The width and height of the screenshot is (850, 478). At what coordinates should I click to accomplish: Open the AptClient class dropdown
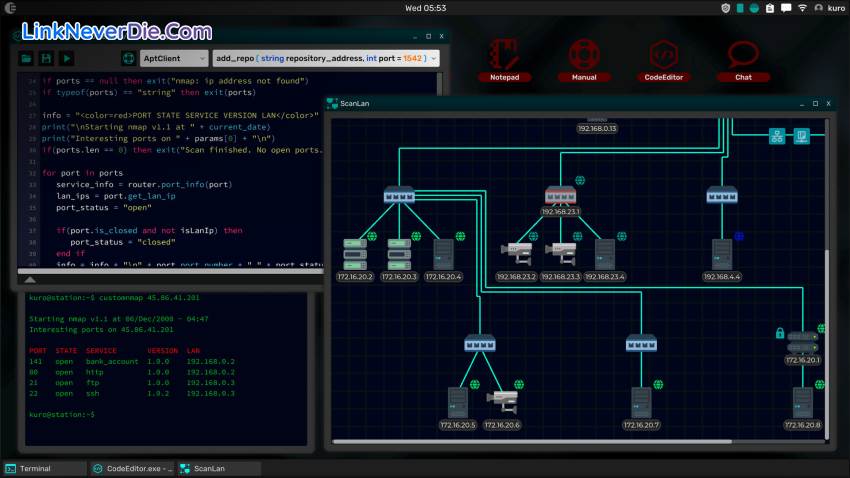(x=174, y=59)
